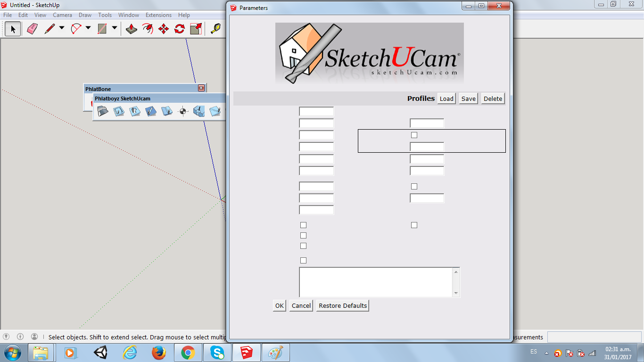
Task: Open the Extensions menu
Action: click(158, 15)
